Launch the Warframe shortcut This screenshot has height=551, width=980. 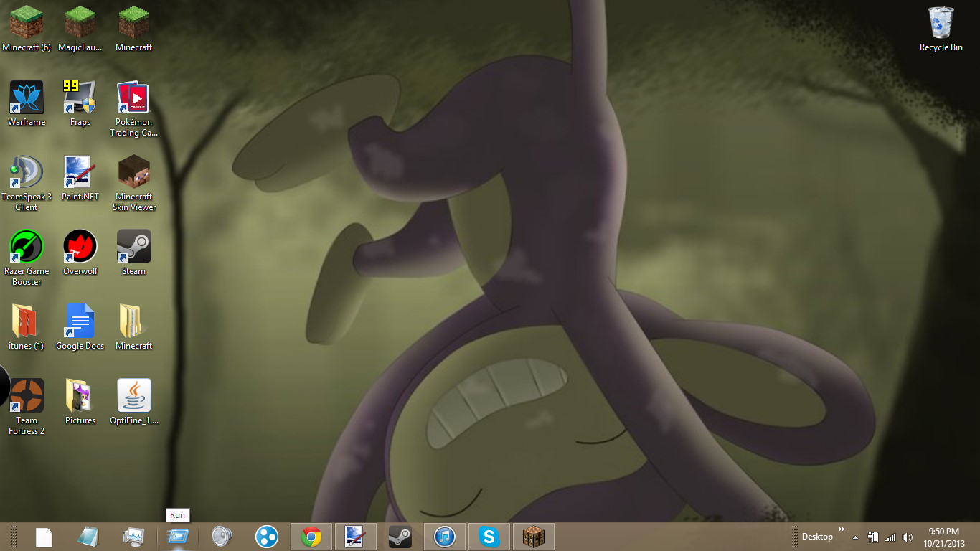[27, 103]
